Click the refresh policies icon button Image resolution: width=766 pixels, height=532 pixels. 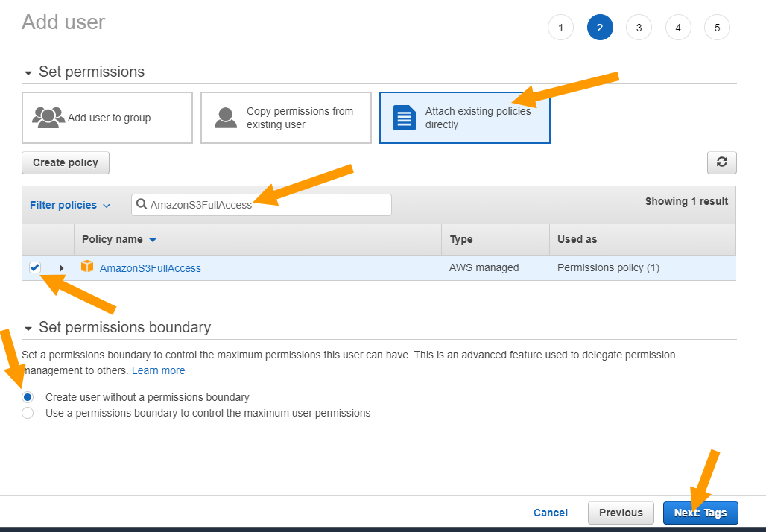pos(721,162)
